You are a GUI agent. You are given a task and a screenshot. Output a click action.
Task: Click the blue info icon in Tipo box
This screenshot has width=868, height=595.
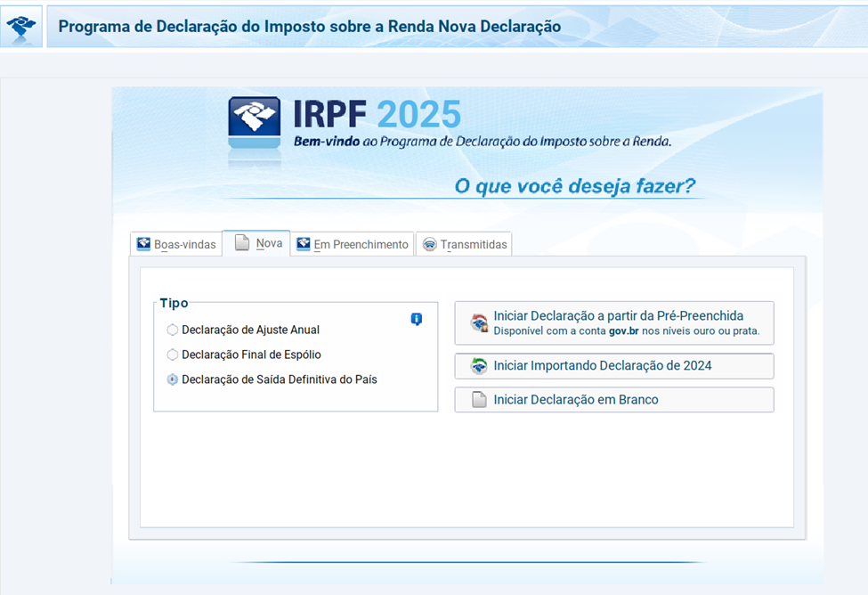point(417,319)
